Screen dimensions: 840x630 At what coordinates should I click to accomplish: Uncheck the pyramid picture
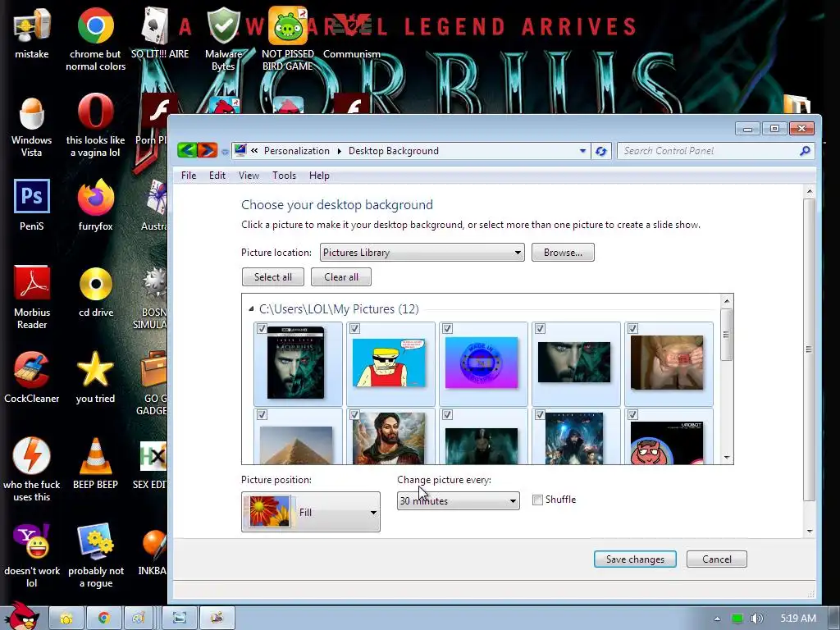pos(262,414)
